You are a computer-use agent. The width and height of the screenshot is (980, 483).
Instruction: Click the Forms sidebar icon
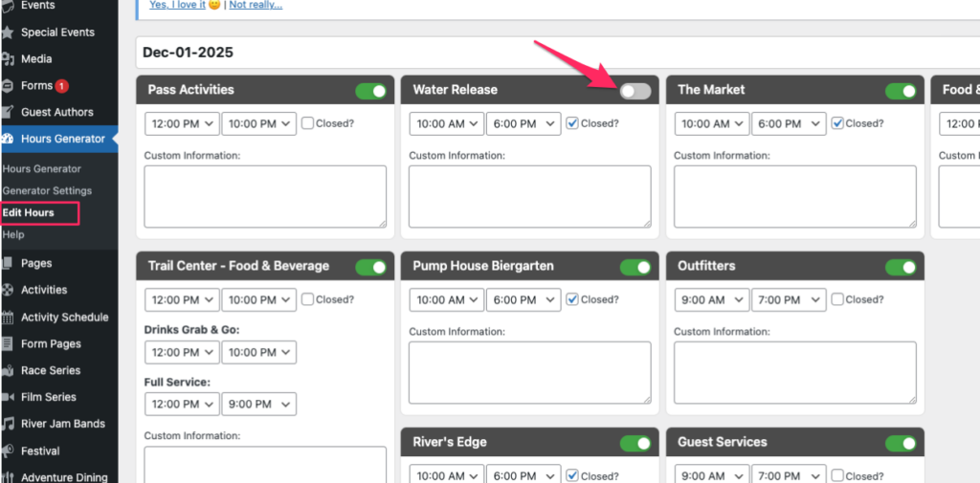8,86
